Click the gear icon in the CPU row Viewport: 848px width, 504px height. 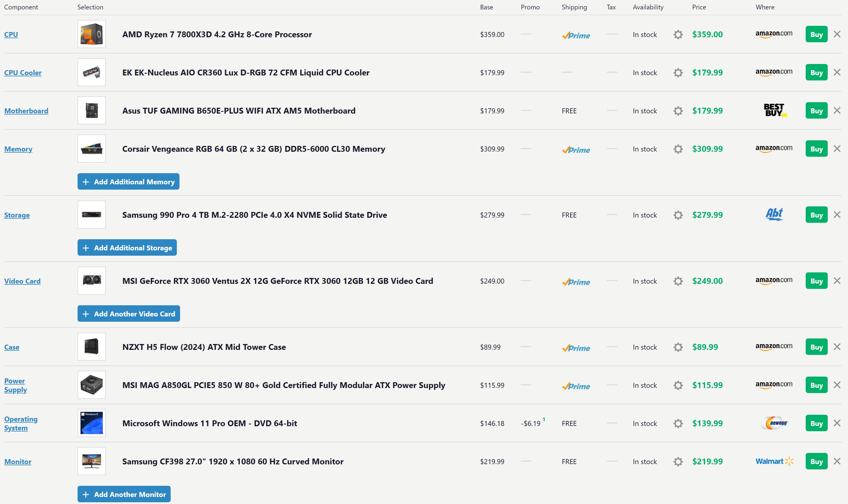[x=678, y=35]
